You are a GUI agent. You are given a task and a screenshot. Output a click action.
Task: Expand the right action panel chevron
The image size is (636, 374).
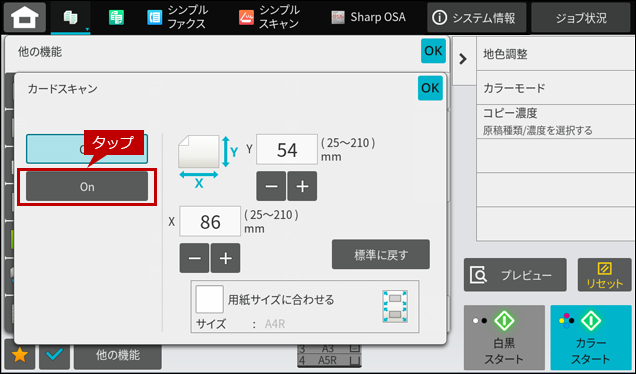pyautogui.click(x=463, y=59)
